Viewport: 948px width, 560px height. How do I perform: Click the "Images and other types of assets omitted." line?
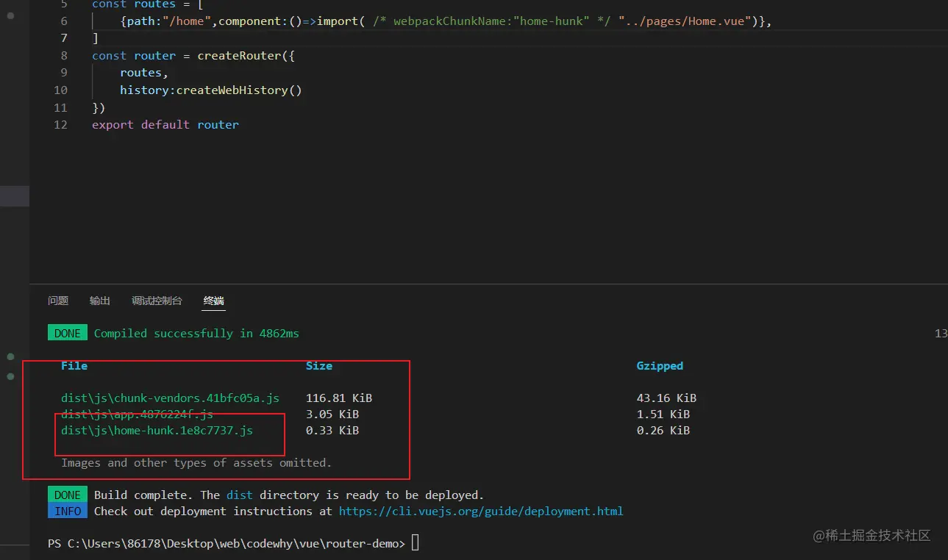point(196,462)
